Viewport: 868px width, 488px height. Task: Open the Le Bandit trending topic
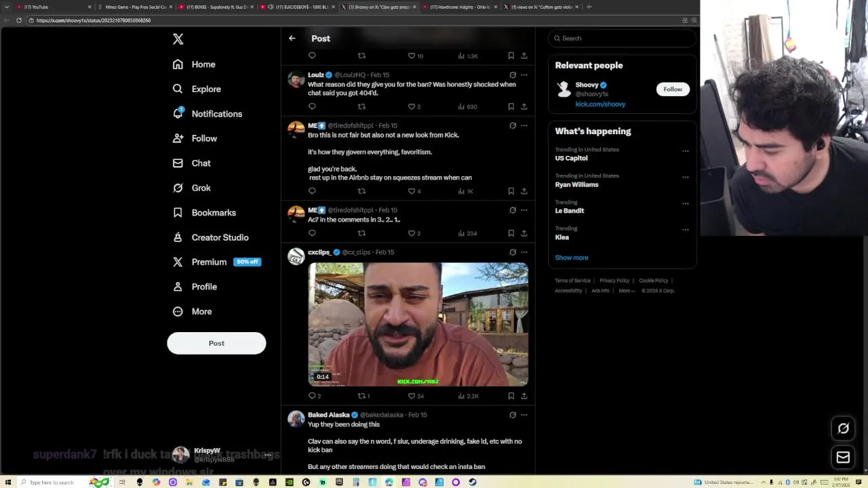tap(570, 211)
